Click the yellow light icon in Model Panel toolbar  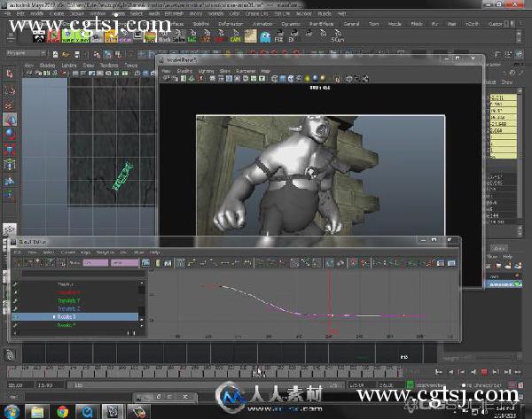[308, 79]
